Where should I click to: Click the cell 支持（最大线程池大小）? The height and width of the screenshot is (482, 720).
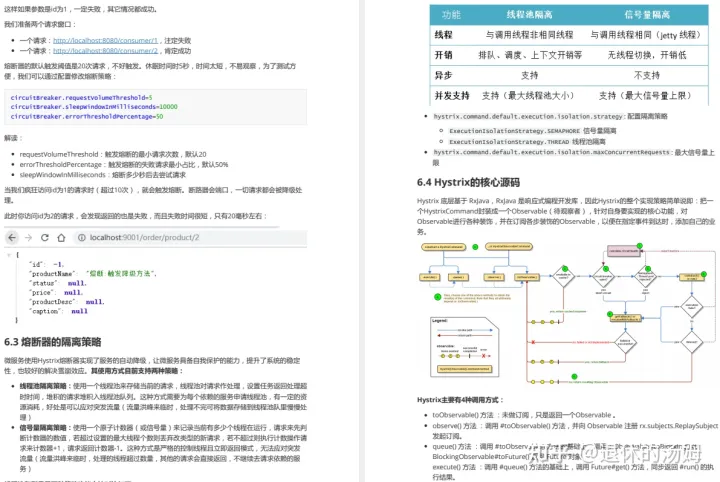[x=528, y=95]
